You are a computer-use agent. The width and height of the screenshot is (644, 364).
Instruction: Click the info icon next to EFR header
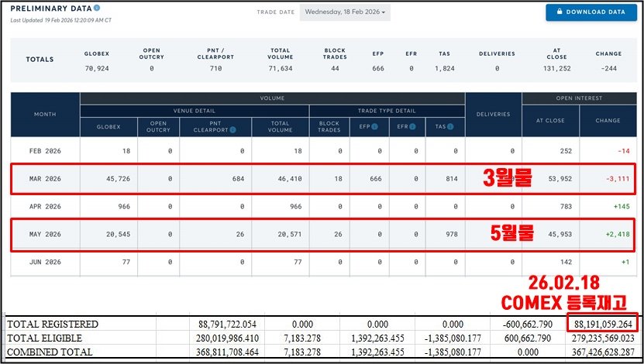click(x=414, y=126)
